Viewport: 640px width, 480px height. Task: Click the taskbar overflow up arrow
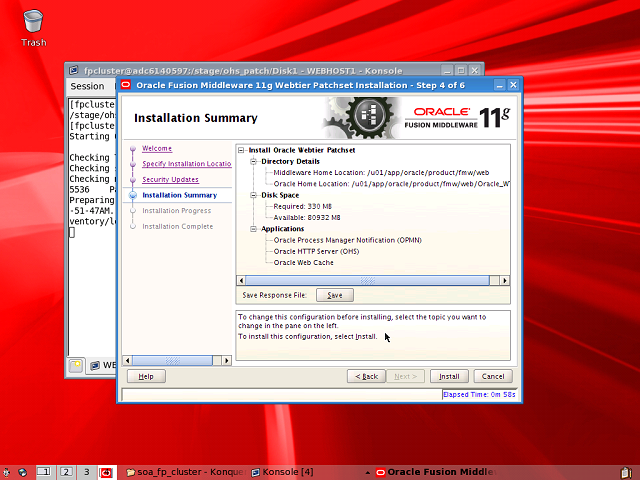click(368, 473)
